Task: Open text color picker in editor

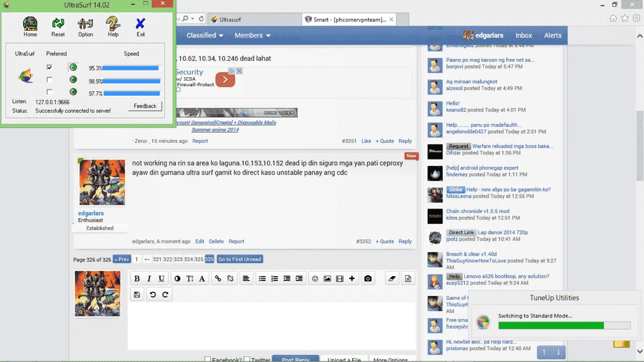Action: [177, 278]
